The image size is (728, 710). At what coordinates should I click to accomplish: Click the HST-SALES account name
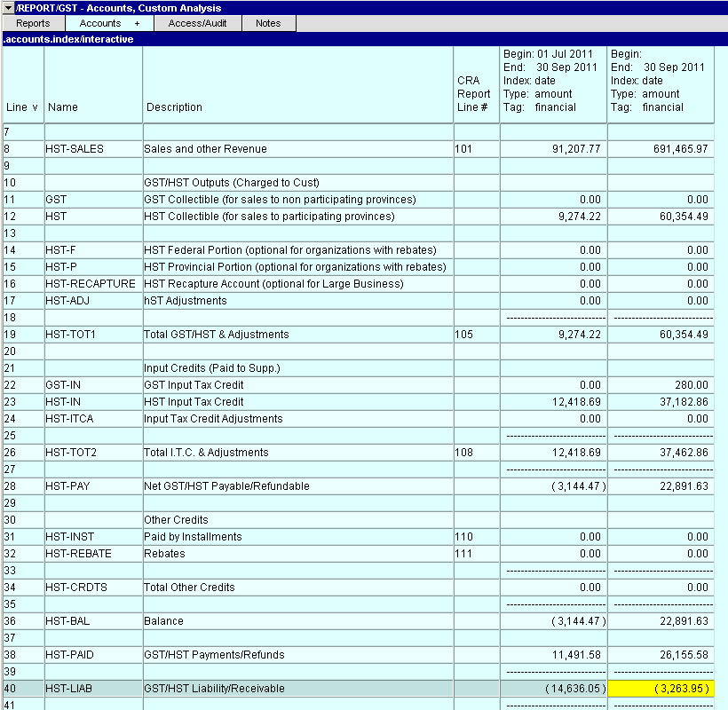[x=75, y=149]
